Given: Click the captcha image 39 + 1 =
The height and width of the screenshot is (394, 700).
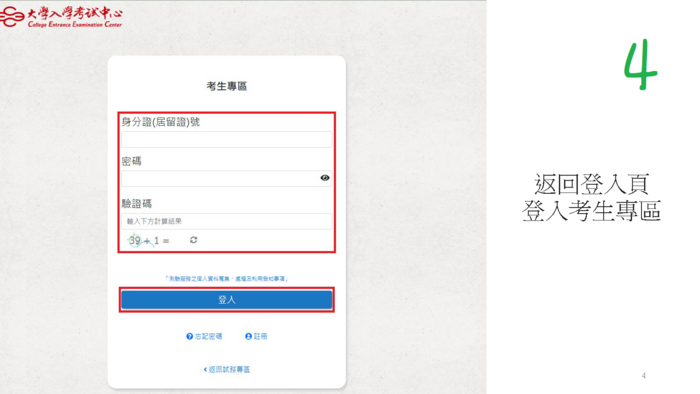Looking at the screenshot, I should click(149, 241).
